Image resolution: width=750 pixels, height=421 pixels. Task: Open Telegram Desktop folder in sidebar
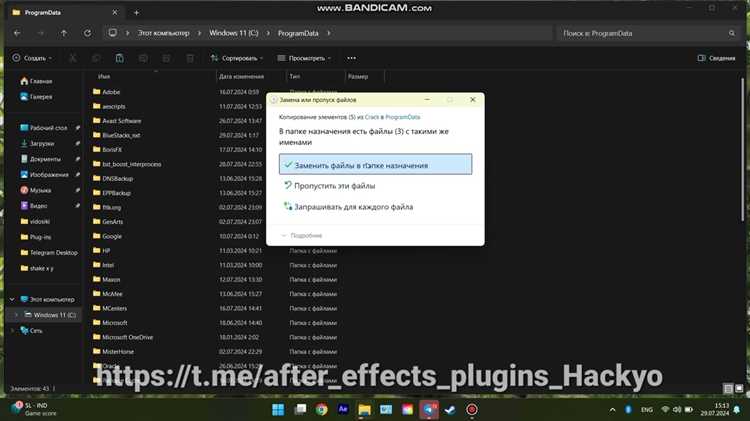pos(49,253)
